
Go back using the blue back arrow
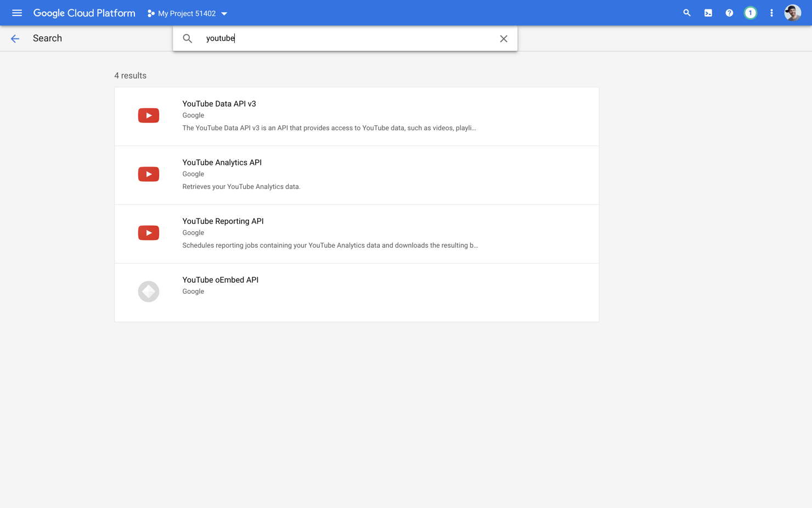(x=15, y=38)
